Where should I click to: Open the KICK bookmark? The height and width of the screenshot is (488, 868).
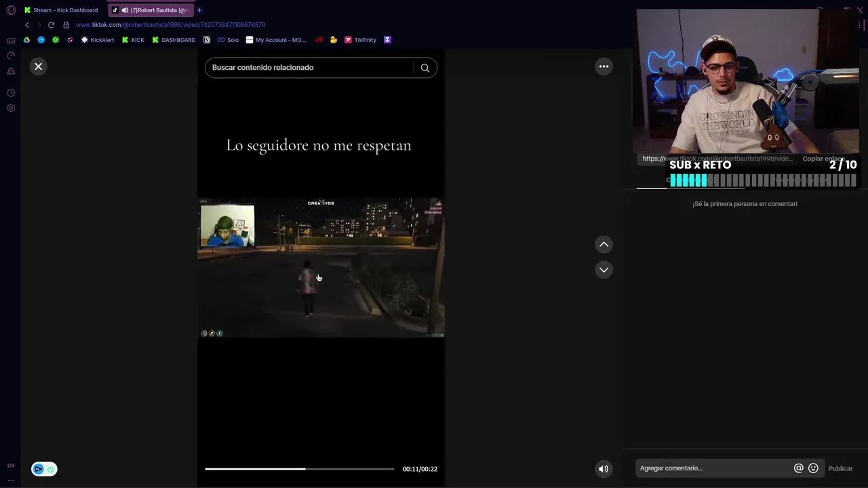[133, 40]
